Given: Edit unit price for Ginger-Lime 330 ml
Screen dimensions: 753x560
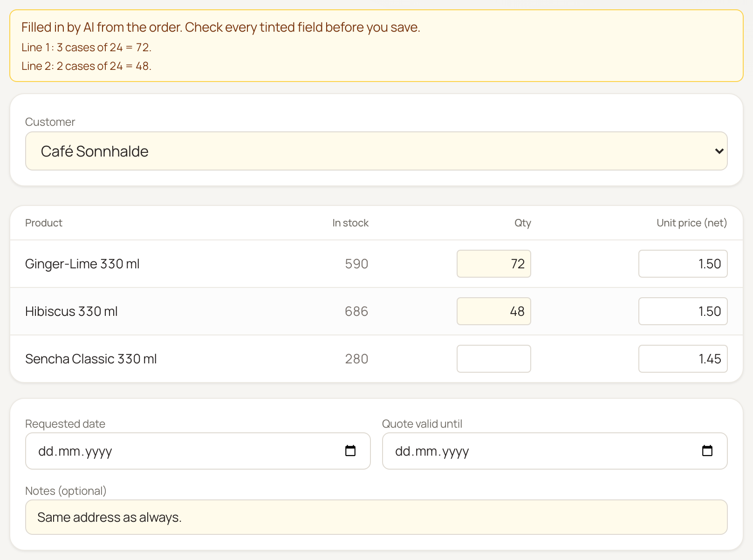Looking at the screenshot, I should [x=683, y=264].
